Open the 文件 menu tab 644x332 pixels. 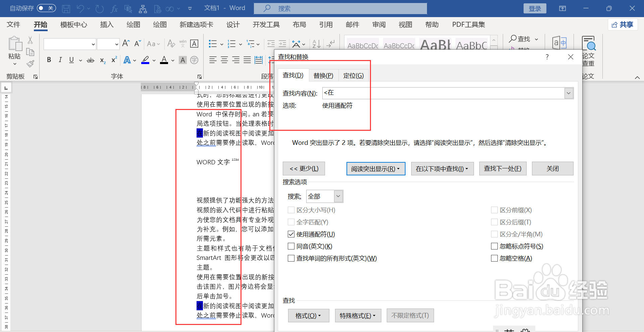coord(13,24)
